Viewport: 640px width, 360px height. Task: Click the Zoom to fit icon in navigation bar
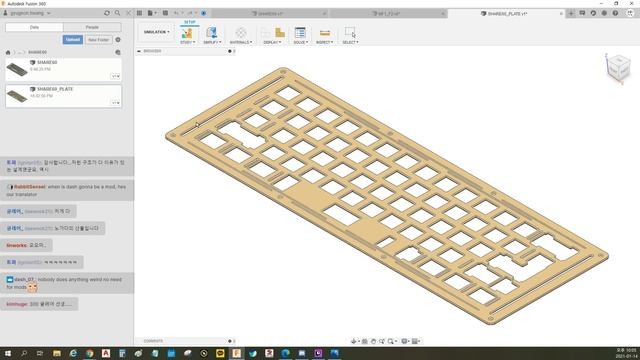(x=391, y=341)
